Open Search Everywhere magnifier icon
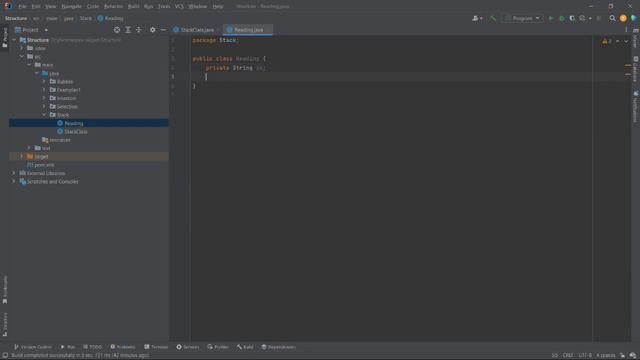 pos(612,18)
